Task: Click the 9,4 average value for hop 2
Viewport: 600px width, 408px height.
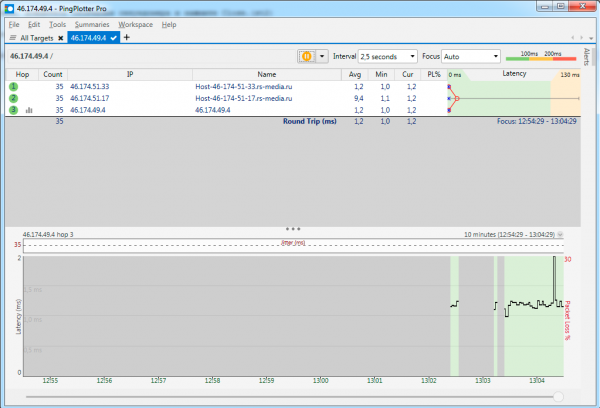Action: click(x=359, y=98)
